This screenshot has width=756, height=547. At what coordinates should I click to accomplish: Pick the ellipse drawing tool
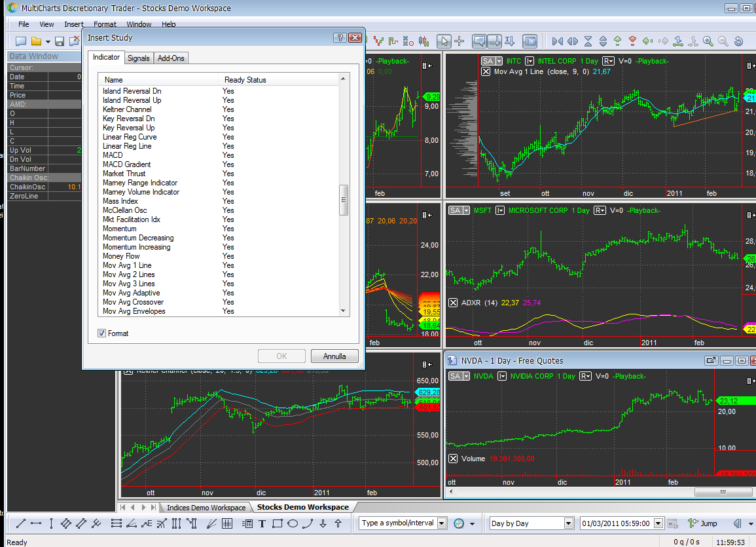293,523
